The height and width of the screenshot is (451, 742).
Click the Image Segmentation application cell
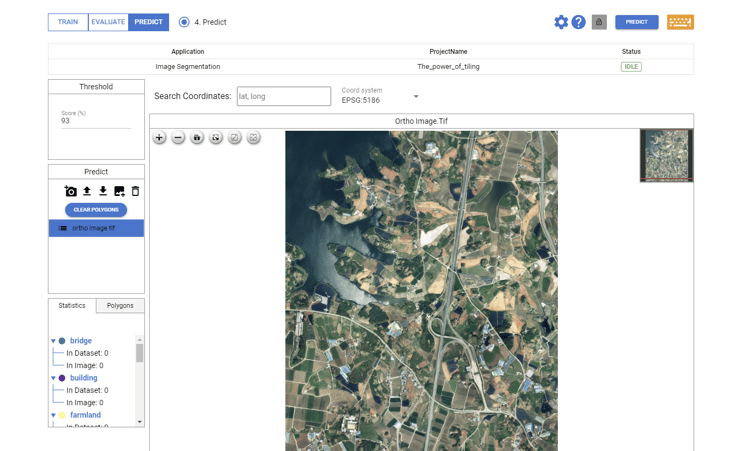coord(188,67)
